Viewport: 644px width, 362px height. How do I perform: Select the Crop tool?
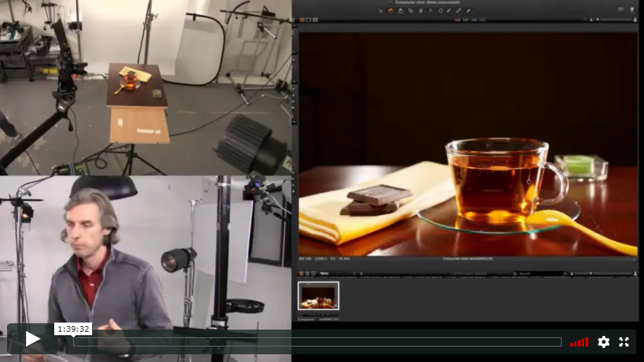(410, 11)
